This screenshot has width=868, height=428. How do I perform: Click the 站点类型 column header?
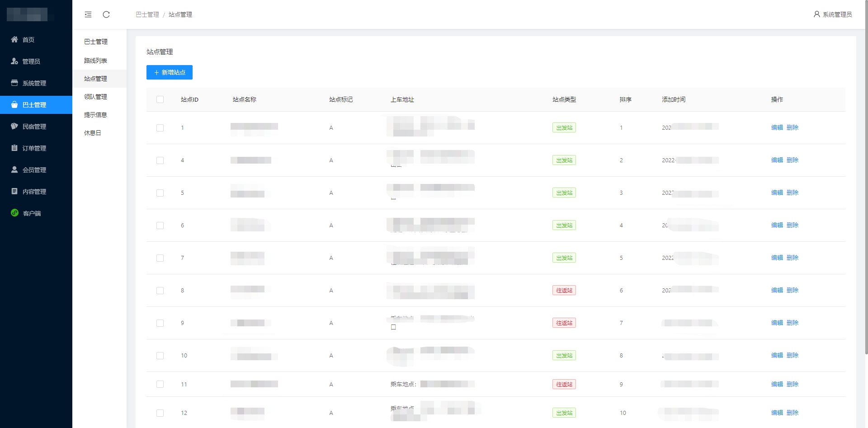click(x=564, y=99)
